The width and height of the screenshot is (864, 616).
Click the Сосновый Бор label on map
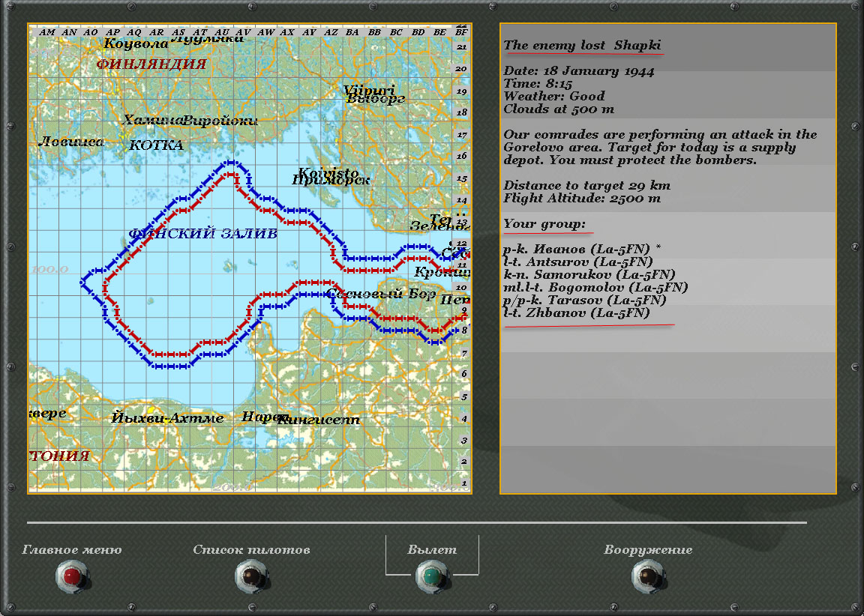(x=381, y=294)
